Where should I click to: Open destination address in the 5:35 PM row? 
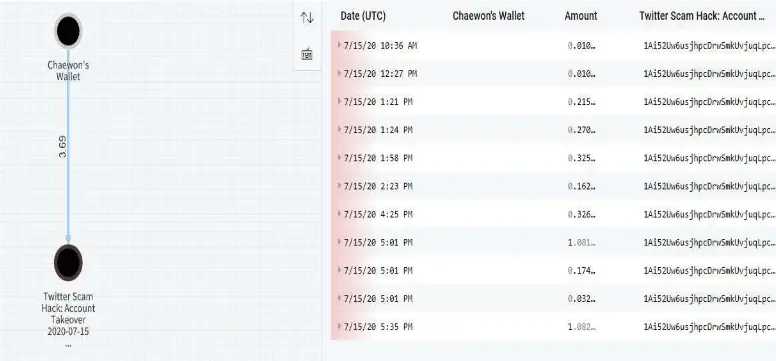point(708,327)
